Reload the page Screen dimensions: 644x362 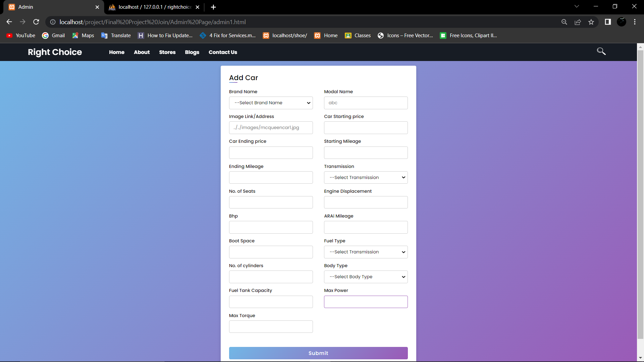tap(36, 22)
